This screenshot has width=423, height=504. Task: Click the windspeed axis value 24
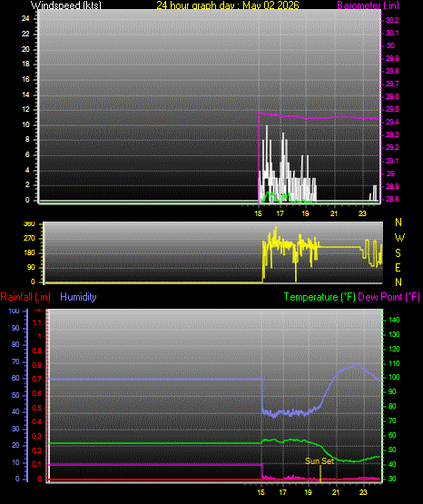[x=25, y=19]
